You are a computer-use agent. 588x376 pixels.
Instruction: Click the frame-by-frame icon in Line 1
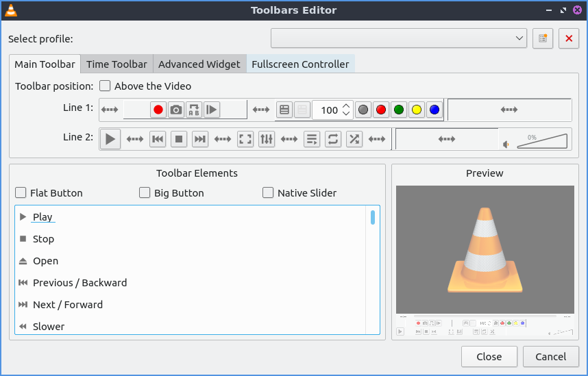tap(212, 110)
